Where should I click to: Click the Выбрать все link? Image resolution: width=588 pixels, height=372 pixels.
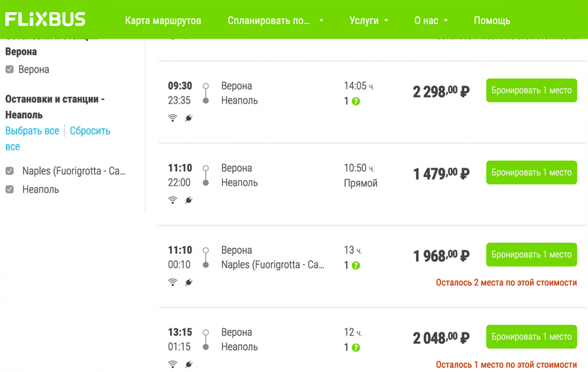(32, 131)
